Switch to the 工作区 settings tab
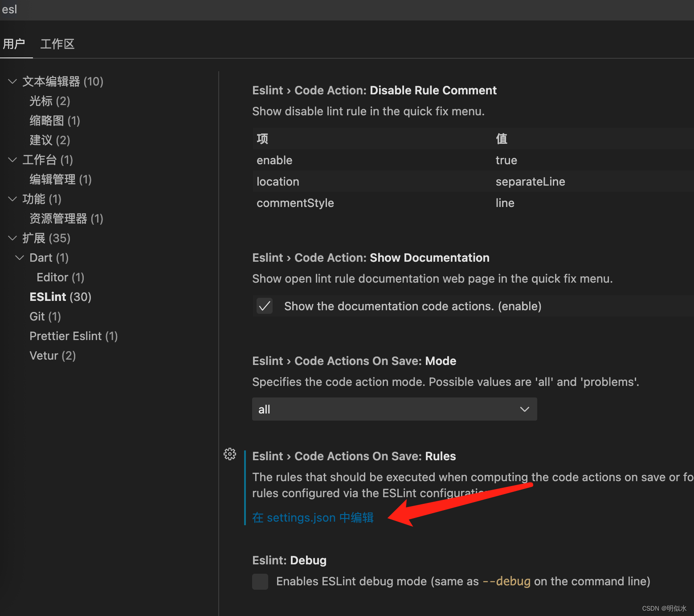The height and width of the screenshot is (616, 694). 57,44
